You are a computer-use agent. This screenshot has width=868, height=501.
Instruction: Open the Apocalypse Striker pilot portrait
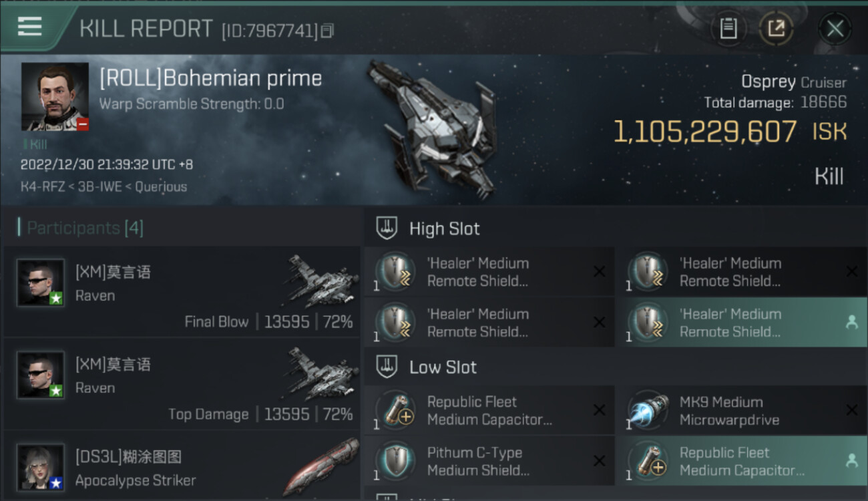41,468
